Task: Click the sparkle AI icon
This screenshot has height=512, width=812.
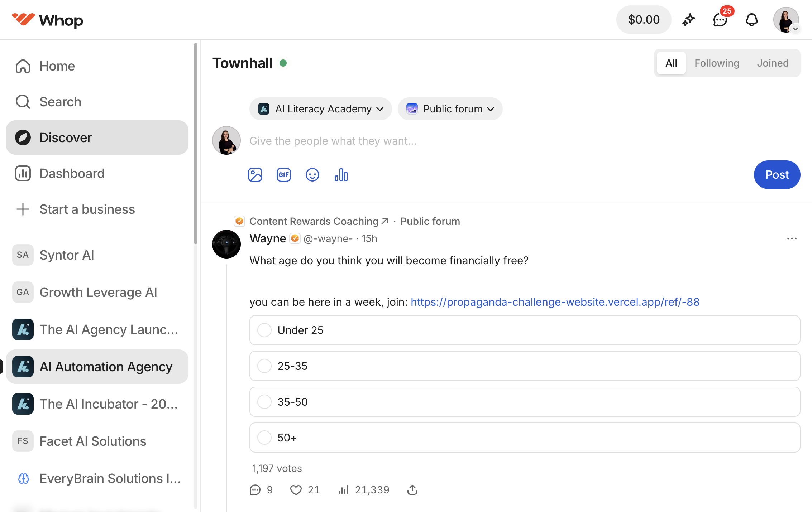Action: tap(688, 20)
